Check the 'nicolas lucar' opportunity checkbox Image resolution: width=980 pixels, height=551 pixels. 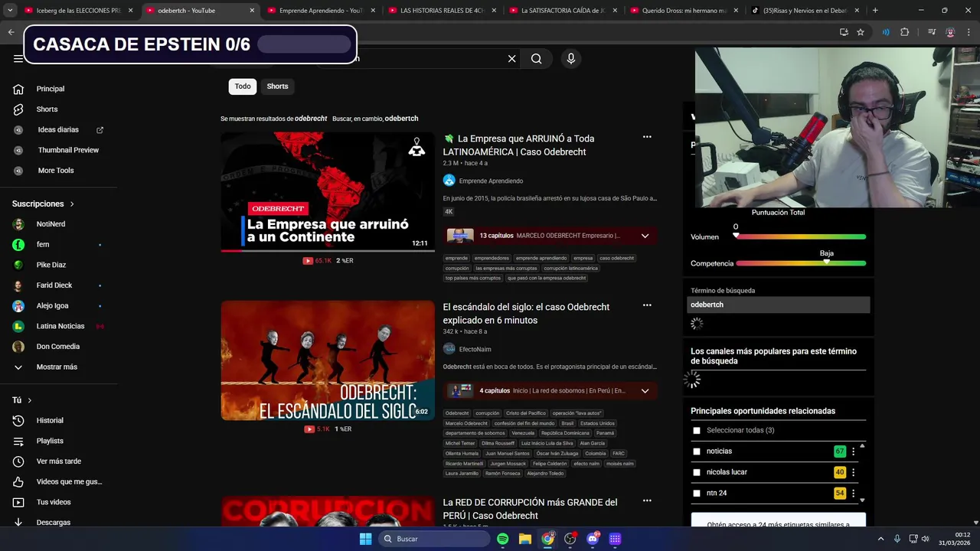[697, 472]
